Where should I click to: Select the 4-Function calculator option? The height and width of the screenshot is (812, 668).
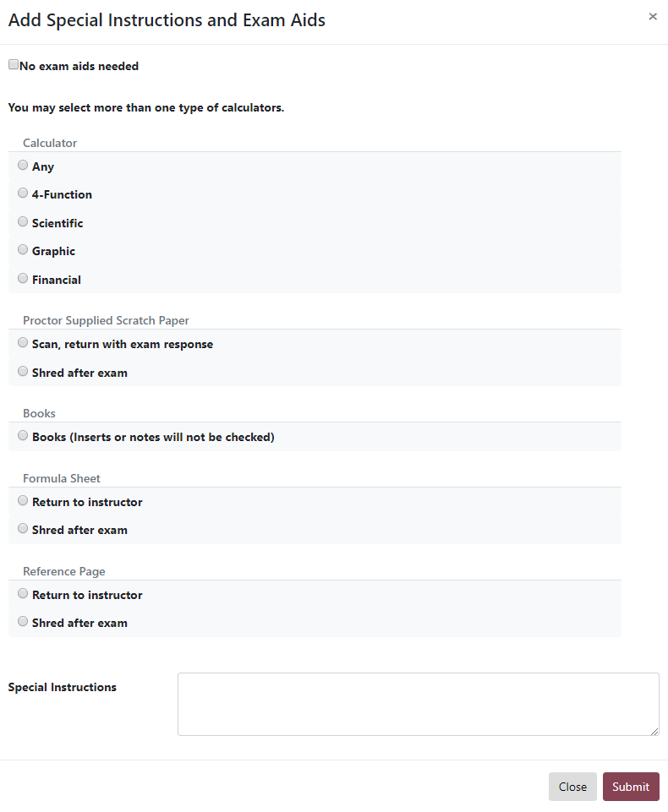tap(23, 193)
